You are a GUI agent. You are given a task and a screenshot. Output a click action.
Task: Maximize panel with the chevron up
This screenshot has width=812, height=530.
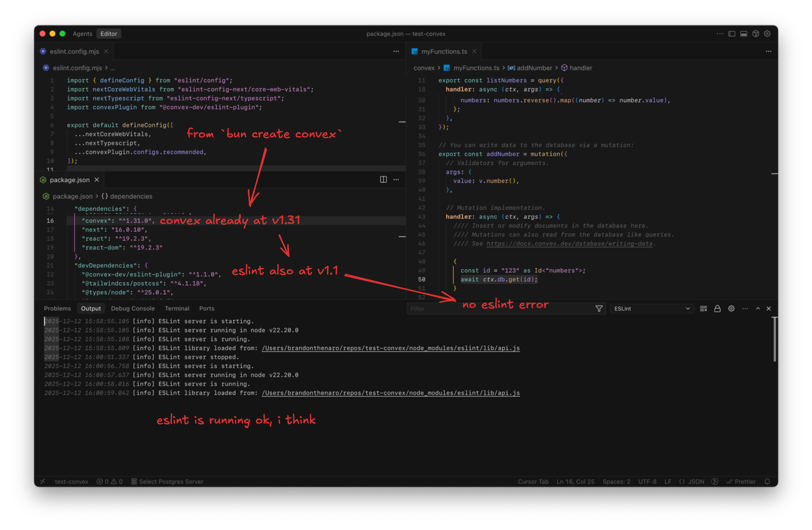758,309
